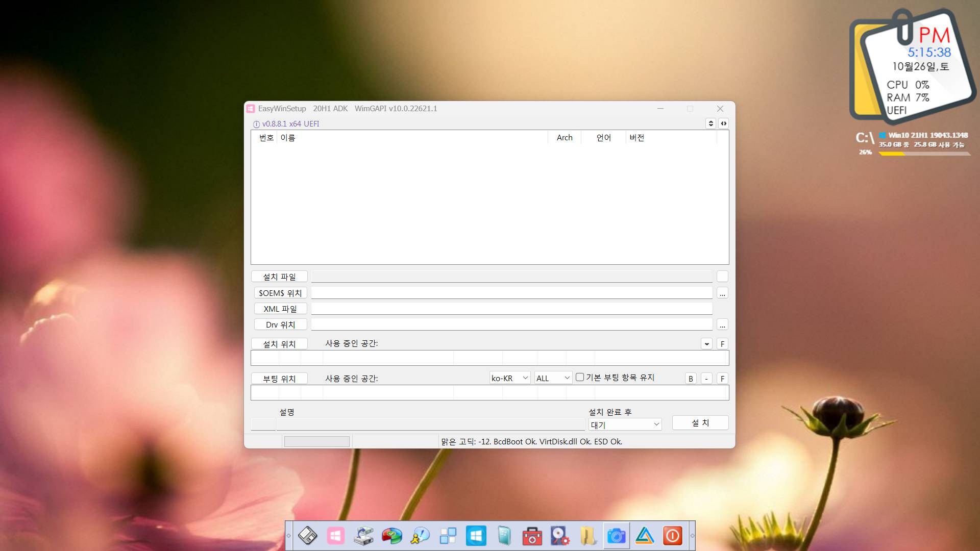Click the $OEM$ path input field
The width and height of the screenshot is (980, 551).
pyautogui.click(x=512, y=293)
